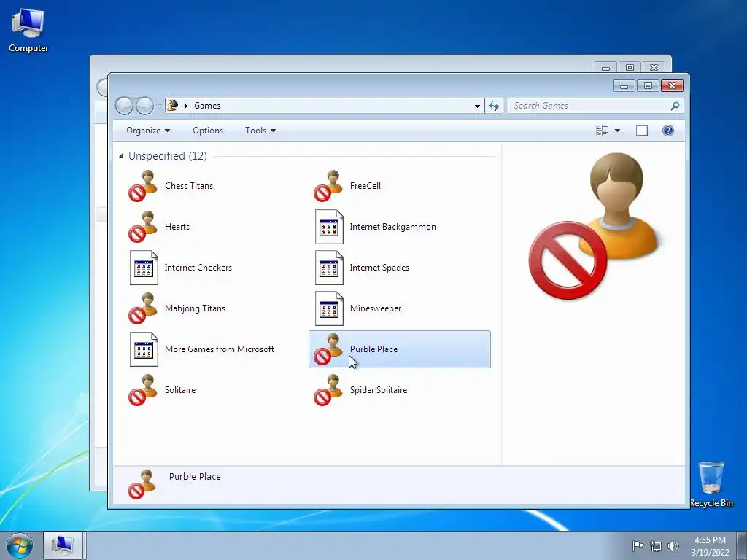The height and width of the screenshot is (560, 747).
Task: Select the Internet Backgammon icon
Action: tap(329, 227)
